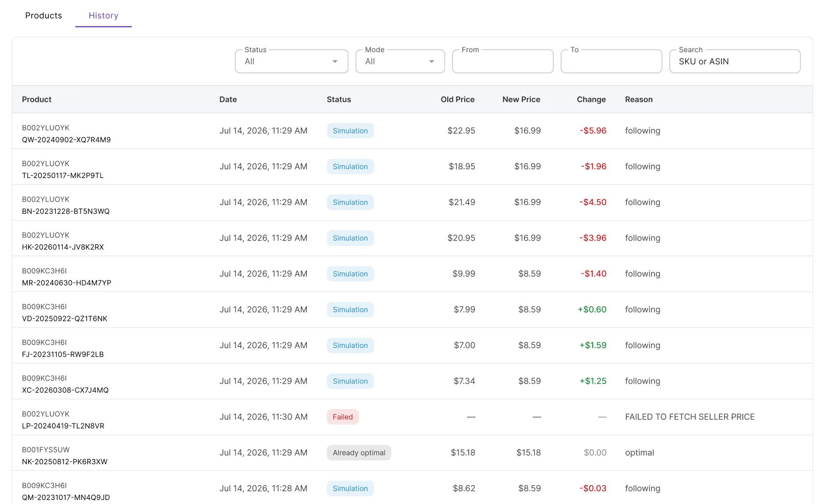Select SKU FJ-20231105-RW9F2LB

63,354
